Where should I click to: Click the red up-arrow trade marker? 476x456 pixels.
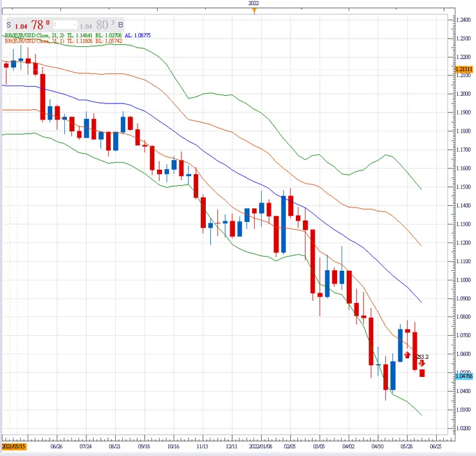coord(407,354)
